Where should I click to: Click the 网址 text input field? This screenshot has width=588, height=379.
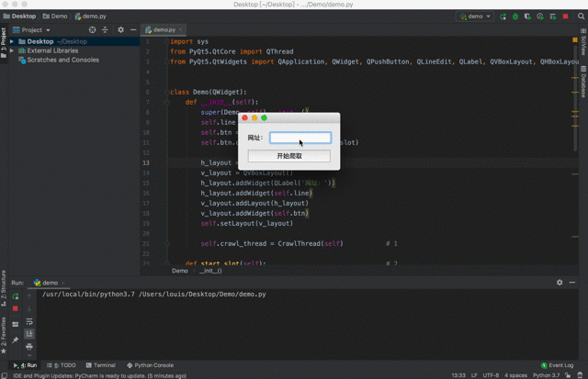pos(300,138)
